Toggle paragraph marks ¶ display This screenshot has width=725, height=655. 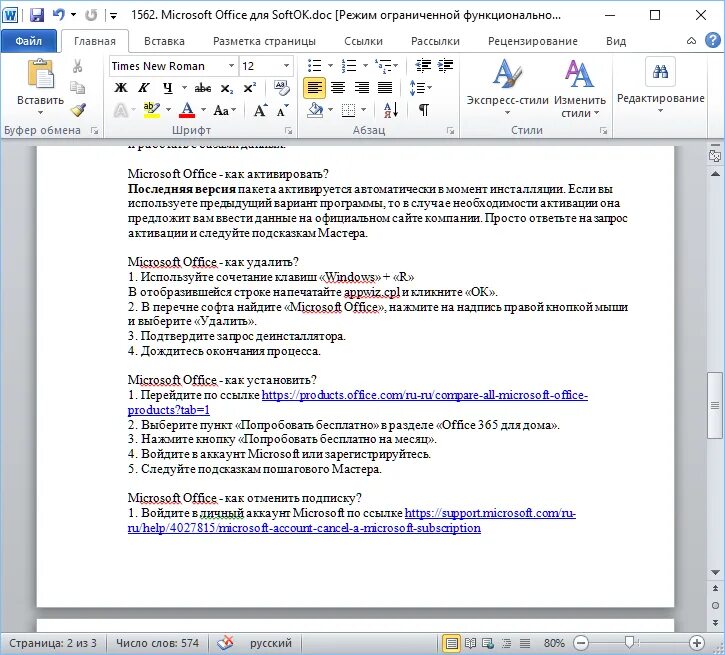pos(424,110)
